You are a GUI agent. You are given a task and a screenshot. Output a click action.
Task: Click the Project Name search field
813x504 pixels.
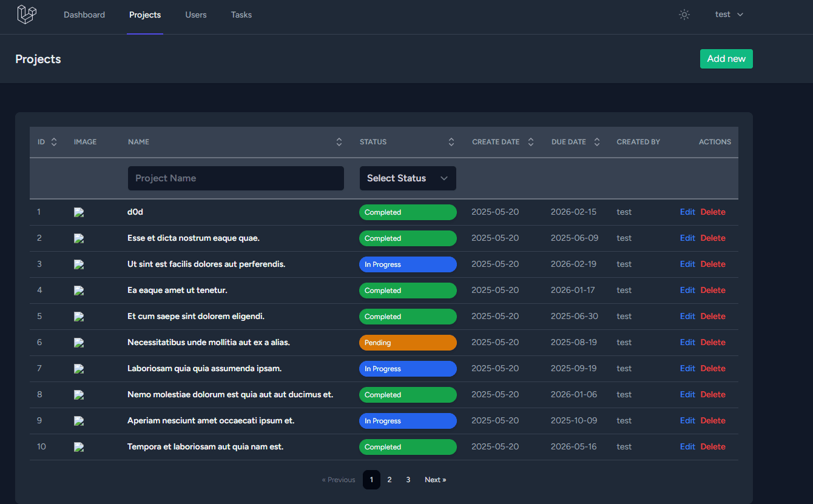point(235,178)
